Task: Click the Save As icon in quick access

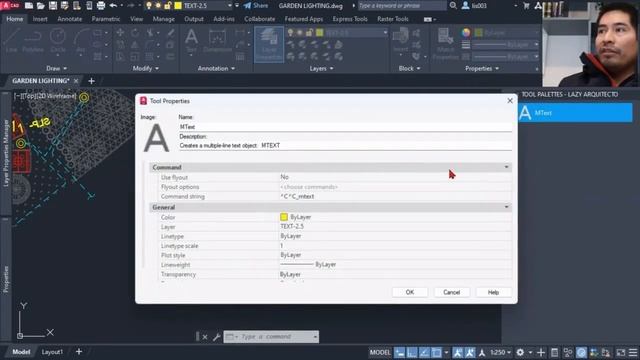Action: click(x=64, y=5)
